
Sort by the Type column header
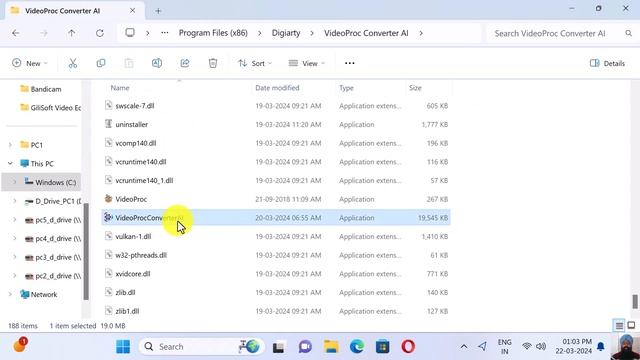346,88
